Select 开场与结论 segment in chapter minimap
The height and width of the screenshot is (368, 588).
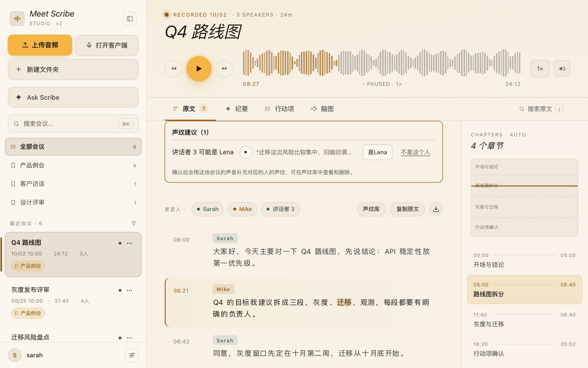click(524, 167)
